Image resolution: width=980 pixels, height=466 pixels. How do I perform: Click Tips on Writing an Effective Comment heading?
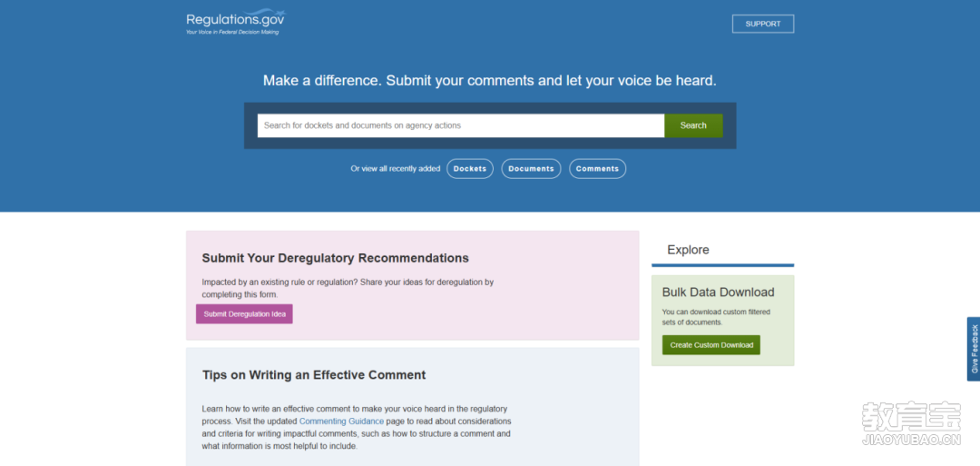(x=314, y=375)
